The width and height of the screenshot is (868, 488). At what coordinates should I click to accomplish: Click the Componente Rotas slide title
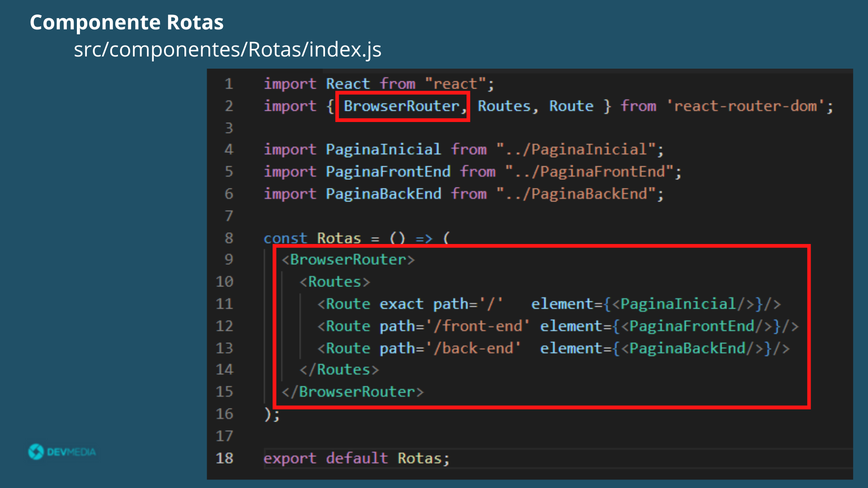pos(127,22)
